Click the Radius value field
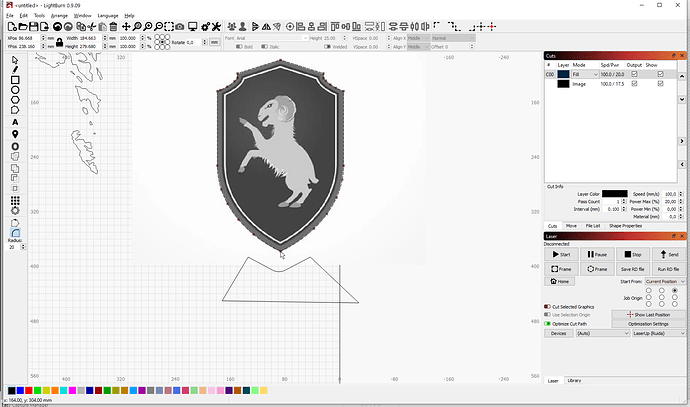The height and width of the screenshot is (407, 690). [x=14, y=247]
